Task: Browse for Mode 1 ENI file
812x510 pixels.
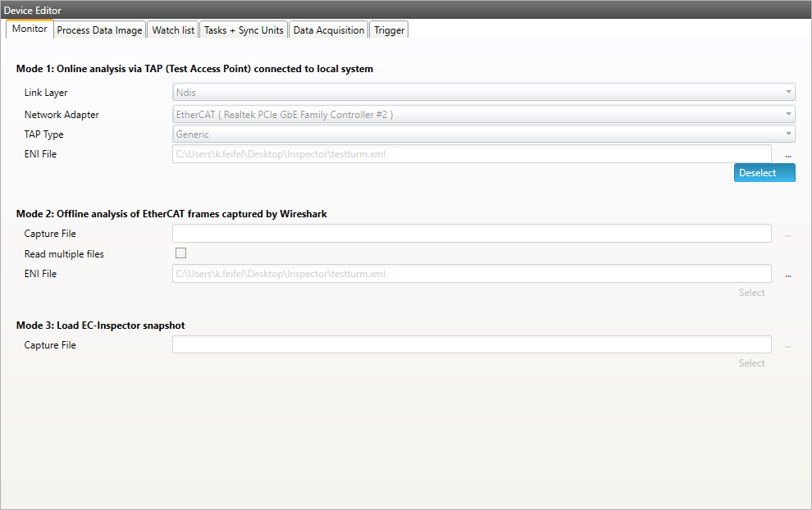Action: point(787,154)
